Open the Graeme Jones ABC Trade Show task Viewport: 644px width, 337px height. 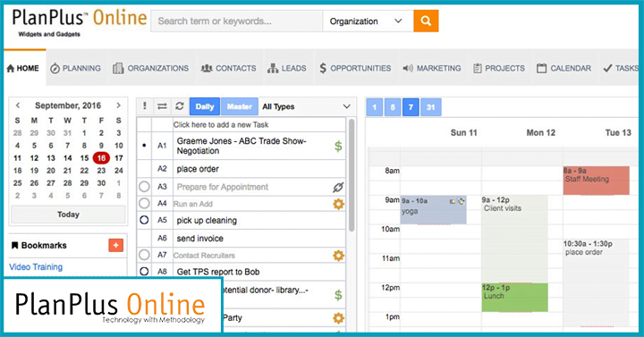(241, 146)
